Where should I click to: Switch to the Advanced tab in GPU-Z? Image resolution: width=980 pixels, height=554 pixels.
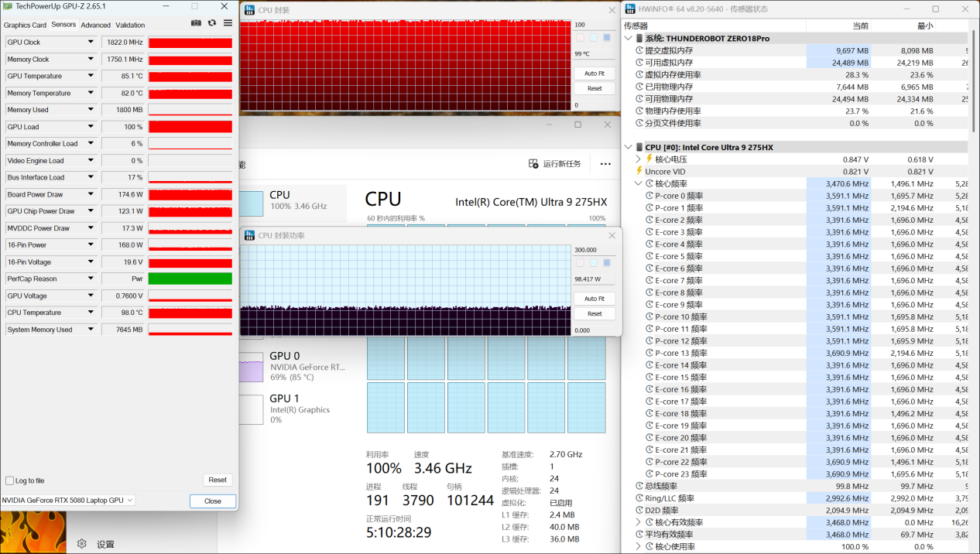coord(96,25)
